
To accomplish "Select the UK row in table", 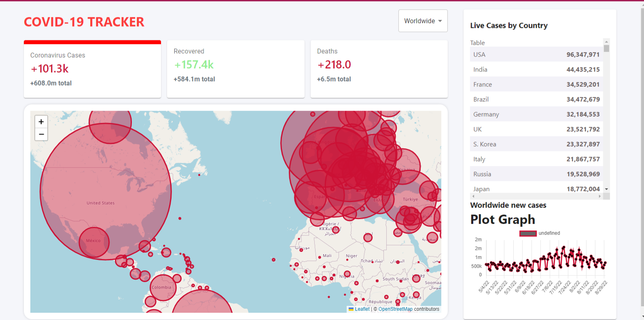I will (x=536, y=129).
